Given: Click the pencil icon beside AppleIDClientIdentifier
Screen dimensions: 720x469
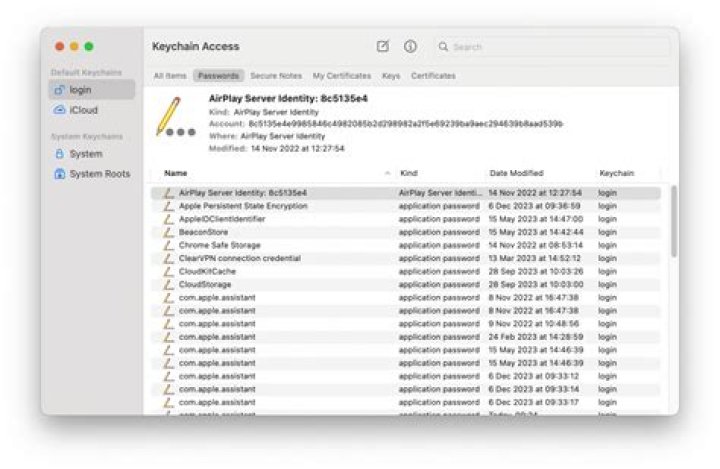Looking at the screenshot, I should 169,219.
